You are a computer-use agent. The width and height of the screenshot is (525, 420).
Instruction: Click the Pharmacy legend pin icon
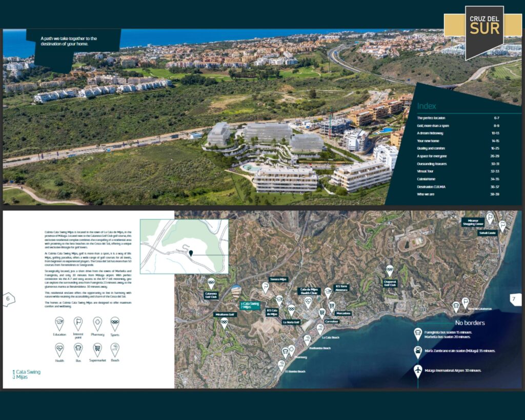pyautogui.click(x=97, y=323)
